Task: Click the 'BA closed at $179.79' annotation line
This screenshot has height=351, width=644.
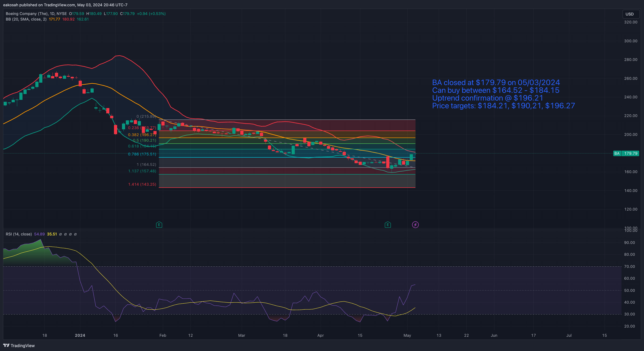Action: pyautogui.click(x=496, y=83)
